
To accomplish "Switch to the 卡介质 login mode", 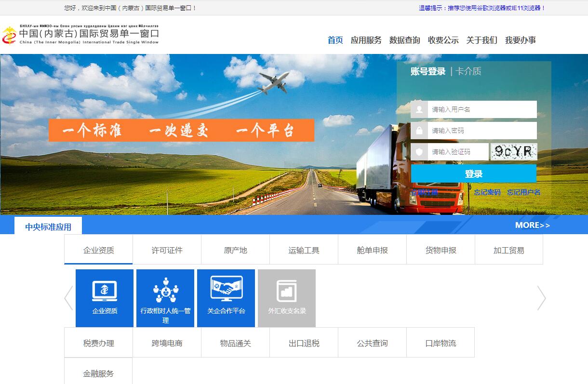I will pyautogui.click(x=468, y=71).
